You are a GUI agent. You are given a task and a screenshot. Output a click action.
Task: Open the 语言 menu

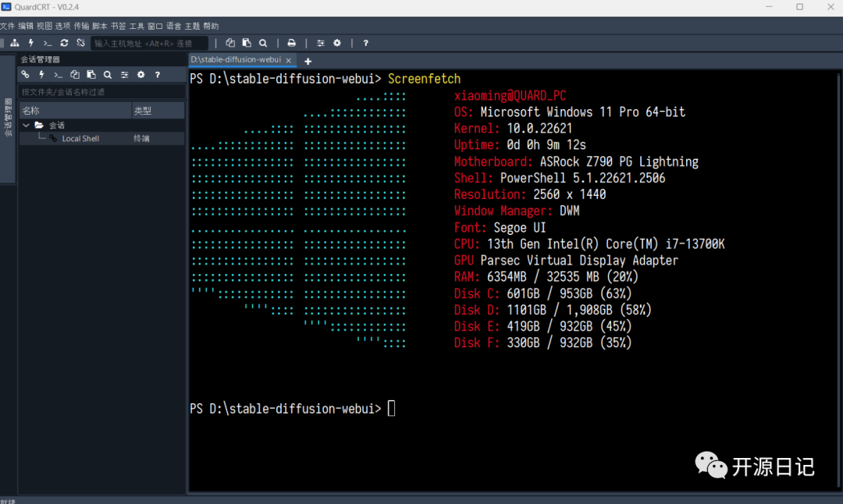pos(173,26)
